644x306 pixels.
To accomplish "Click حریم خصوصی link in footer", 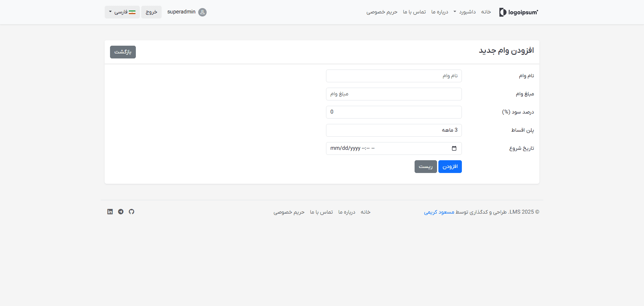I will 289,212.
